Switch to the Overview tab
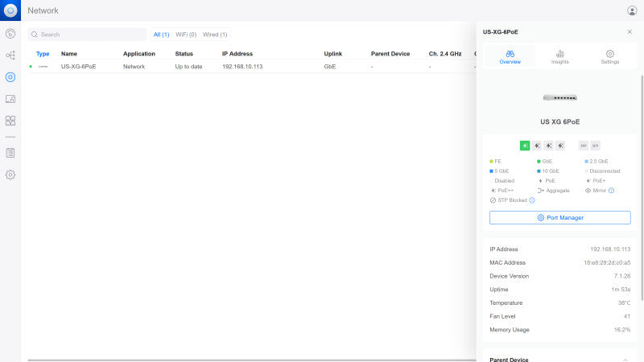 510,56
